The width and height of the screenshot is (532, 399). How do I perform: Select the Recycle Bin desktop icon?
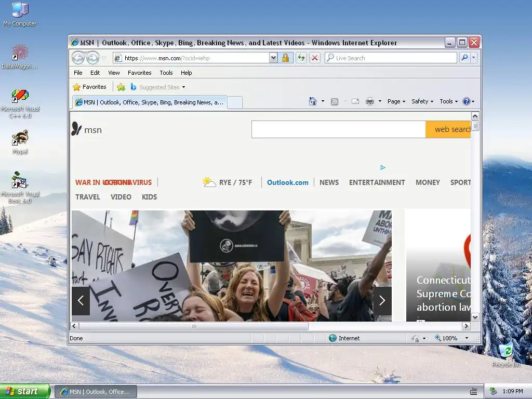coord(506,355)
